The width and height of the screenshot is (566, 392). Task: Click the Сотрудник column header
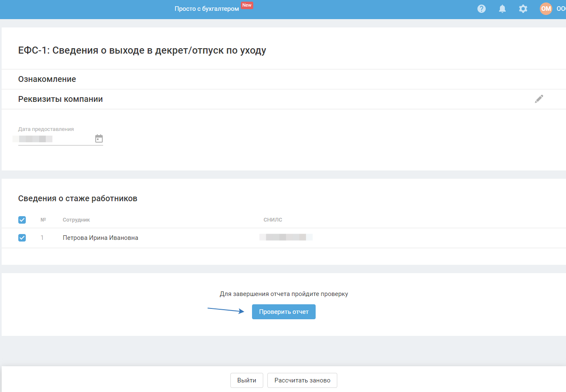coord(76,220)
